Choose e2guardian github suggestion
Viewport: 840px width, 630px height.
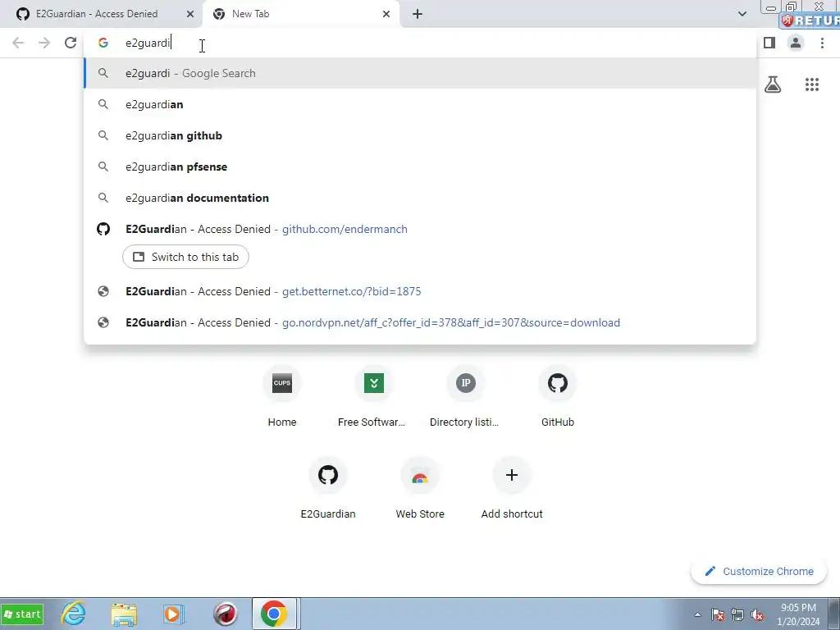420,135
